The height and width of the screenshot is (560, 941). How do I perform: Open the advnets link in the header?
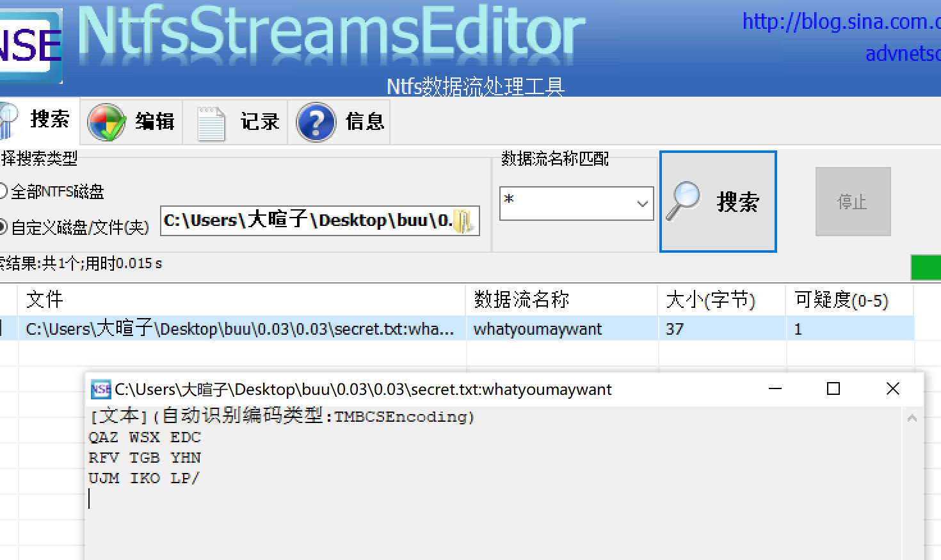coord(903,54)
